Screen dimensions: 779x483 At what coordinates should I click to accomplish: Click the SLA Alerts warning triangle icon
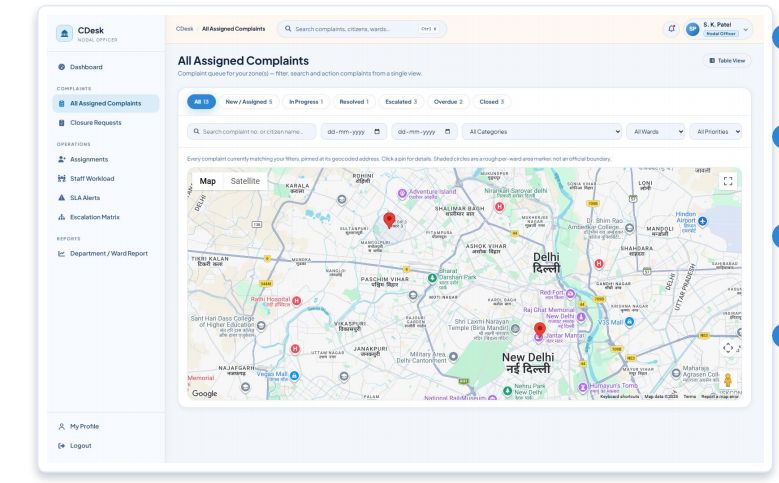[x=62, y=198]
